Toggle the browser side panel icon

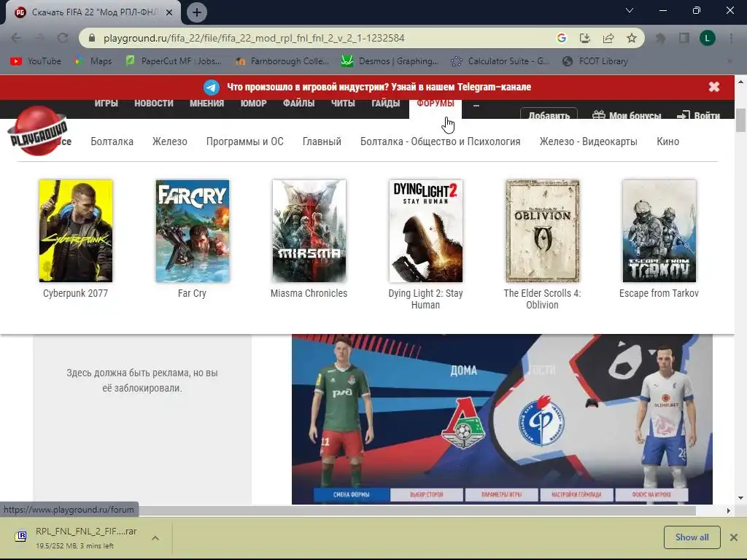684,38
